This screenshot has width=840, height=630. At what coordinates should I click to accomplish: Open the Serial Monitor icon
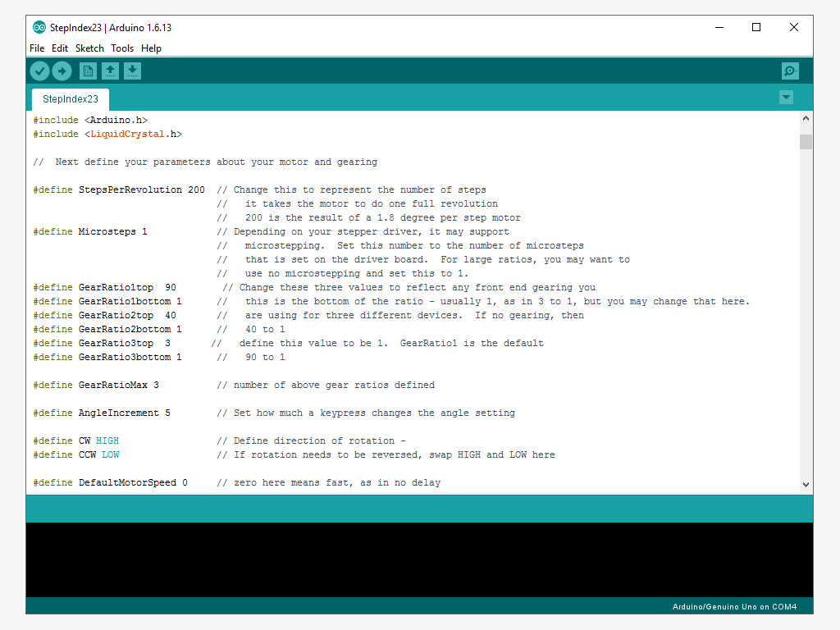coord(790,71)
